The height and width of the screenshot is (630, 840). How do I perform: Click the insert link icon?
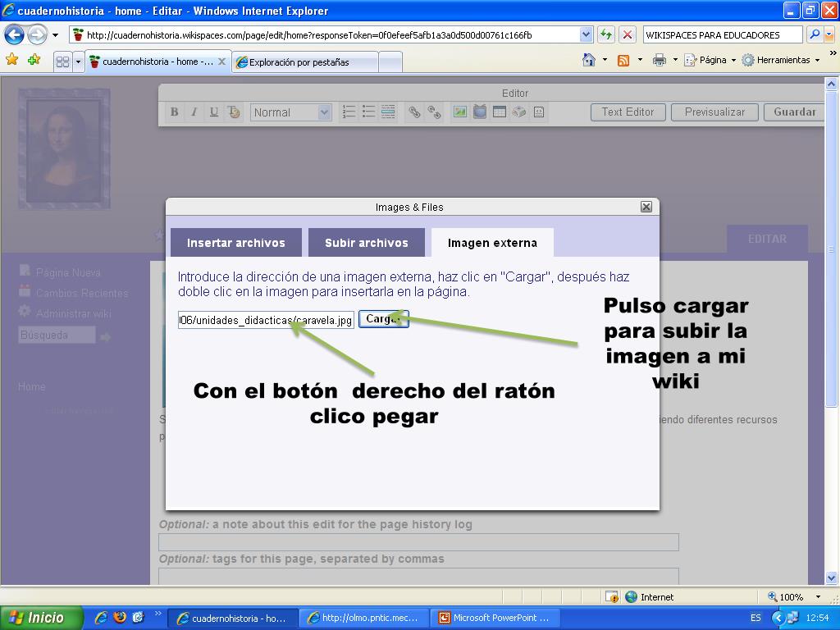414,112
